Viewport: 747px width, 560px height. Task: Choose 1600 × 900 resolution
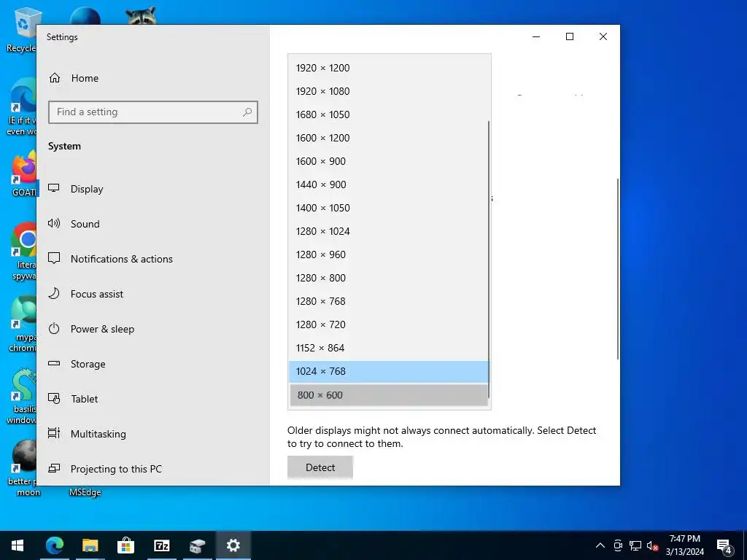pos(389,161)
